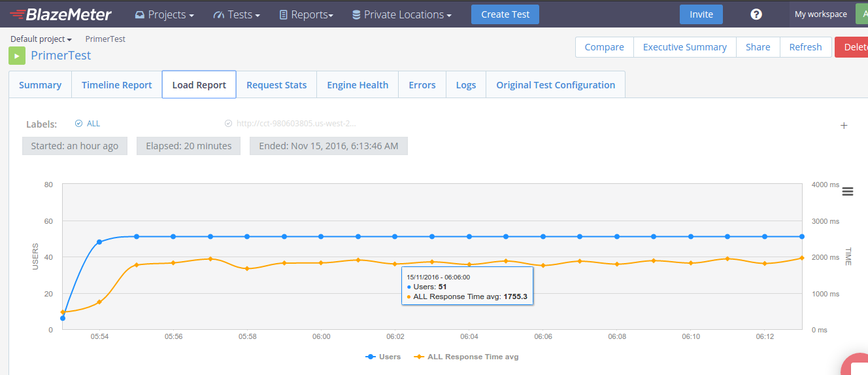Image resolution: width=868 pixels, height=375 pixels.
Task: Click the help question mark icon
Action: (756, 14)
